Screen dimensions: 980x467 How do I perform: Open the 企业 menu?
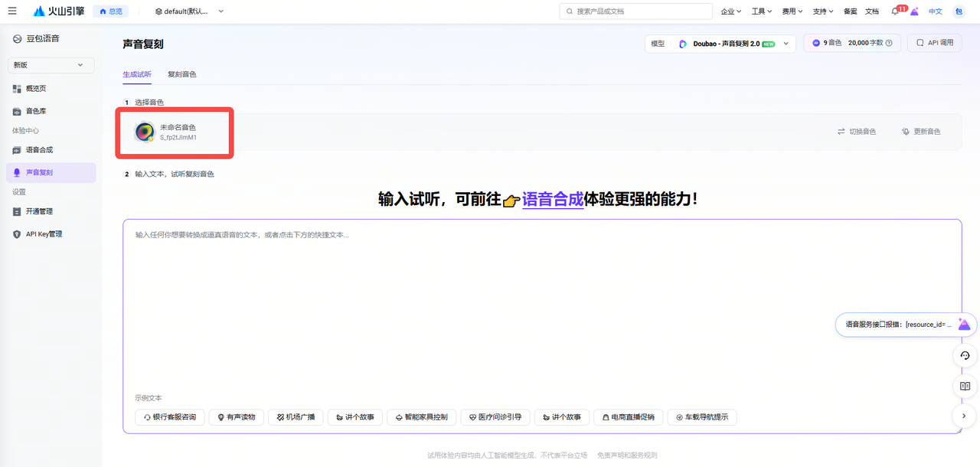click(x=731, y=11)
